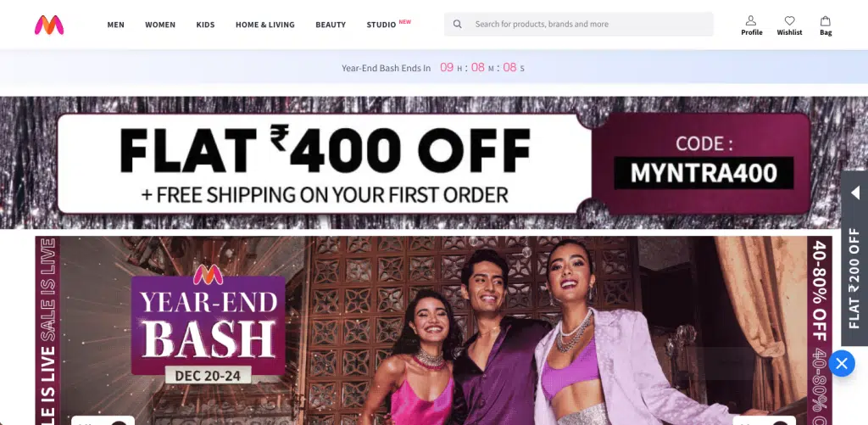Image resolution: width=868 pixels, height=425 pixels.
Task: Open the BEAUTY menu
Action: [x=331, y=25]
